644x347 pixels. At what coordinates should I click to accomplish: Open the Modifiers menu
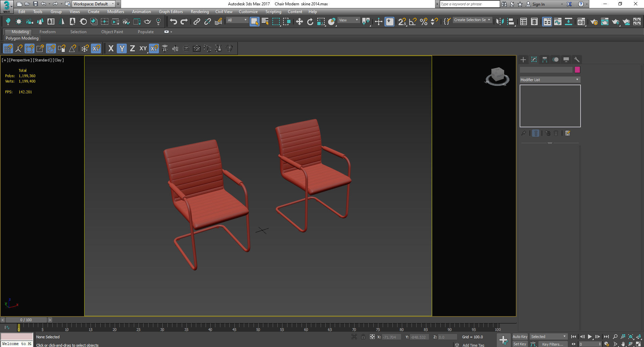(116, 12)
